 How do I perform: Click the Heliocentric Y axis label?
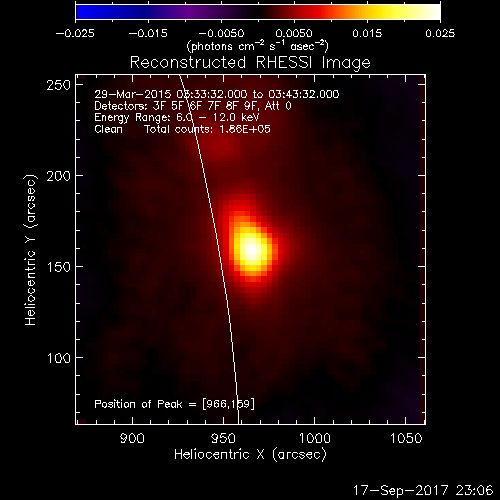pos(31,250)
